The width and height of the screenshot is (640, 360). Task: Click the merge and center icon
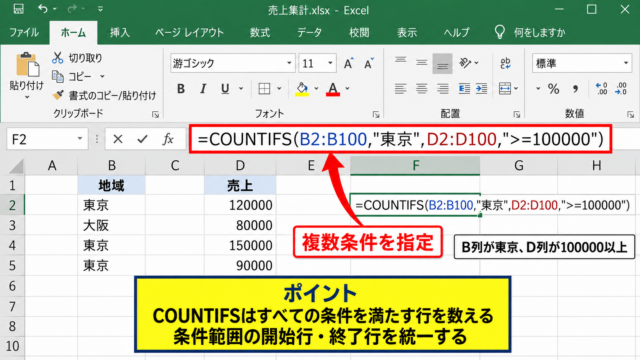pyautogui.click(x=505, y=89)
